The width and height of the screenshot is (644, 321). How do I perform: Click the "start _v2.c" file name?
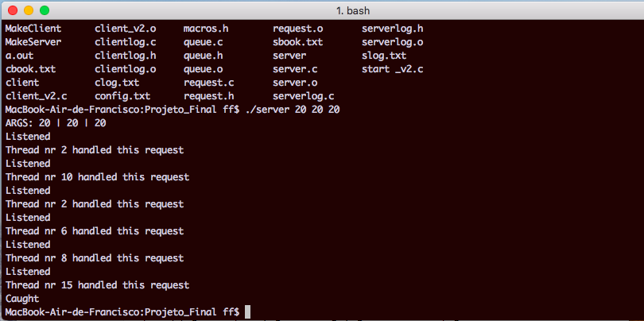[392, 69]
